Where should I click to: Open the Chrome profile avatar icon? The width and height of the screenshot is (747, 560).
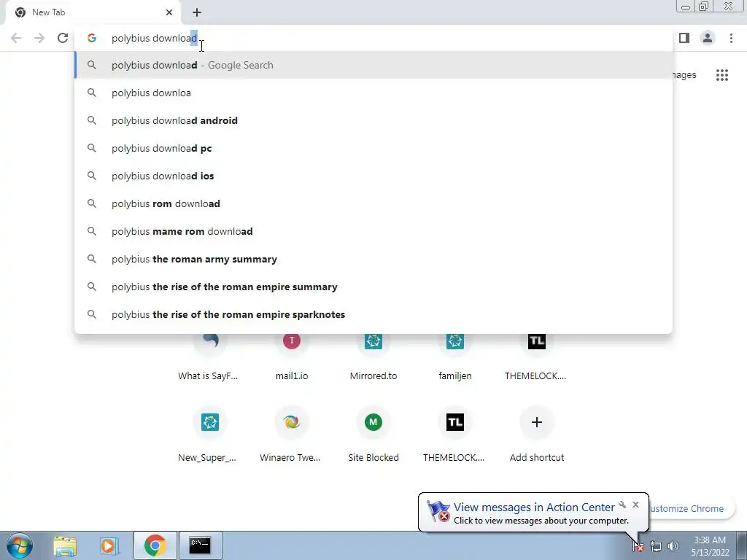click(x=708, y=38)
